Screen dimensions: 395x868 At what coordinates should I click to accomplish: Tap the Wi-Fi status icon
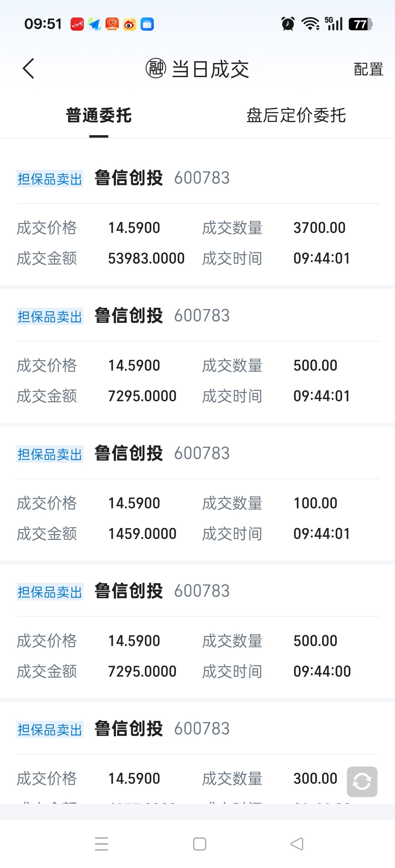(x=310, y=24)
